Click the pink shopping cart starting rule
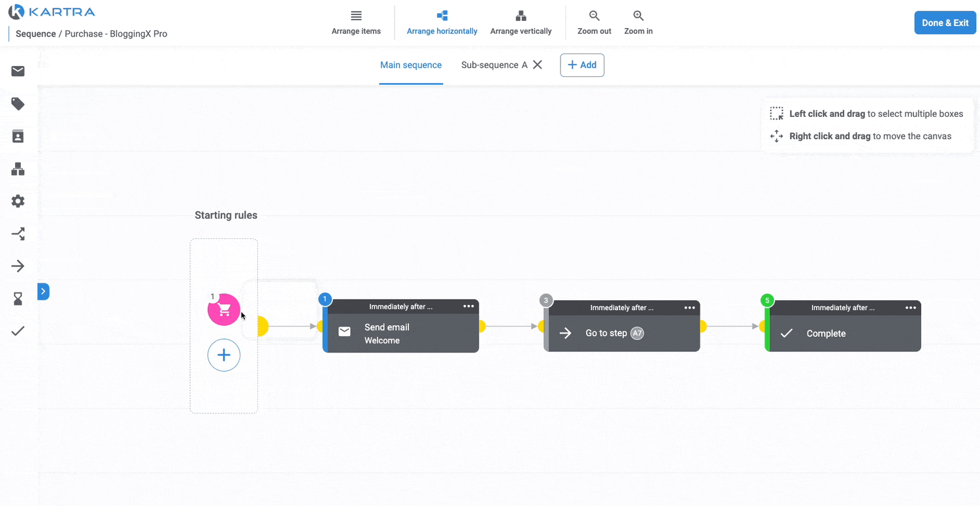 (x=223, y=309)
